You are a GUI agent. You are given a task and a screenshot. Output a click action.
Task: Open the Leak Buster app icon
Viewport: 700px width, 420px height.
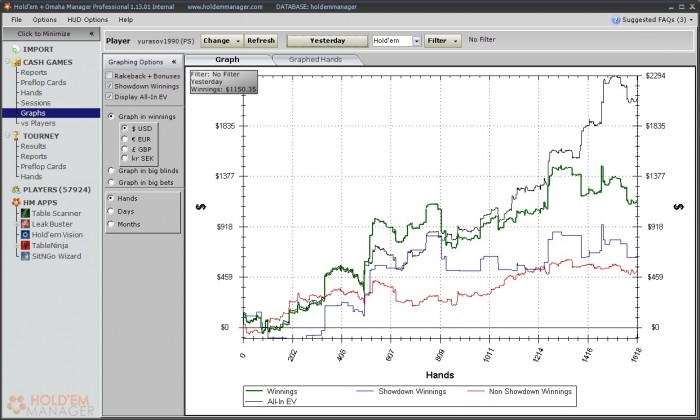[23, 224]
